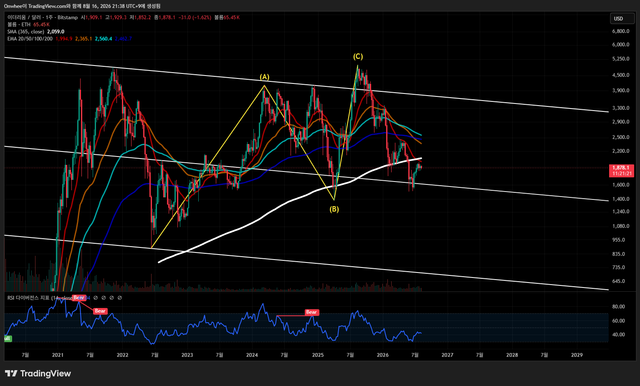Click the Bear label near late 2024
Screen dimensions: 640x386
[x=311, y=312]
